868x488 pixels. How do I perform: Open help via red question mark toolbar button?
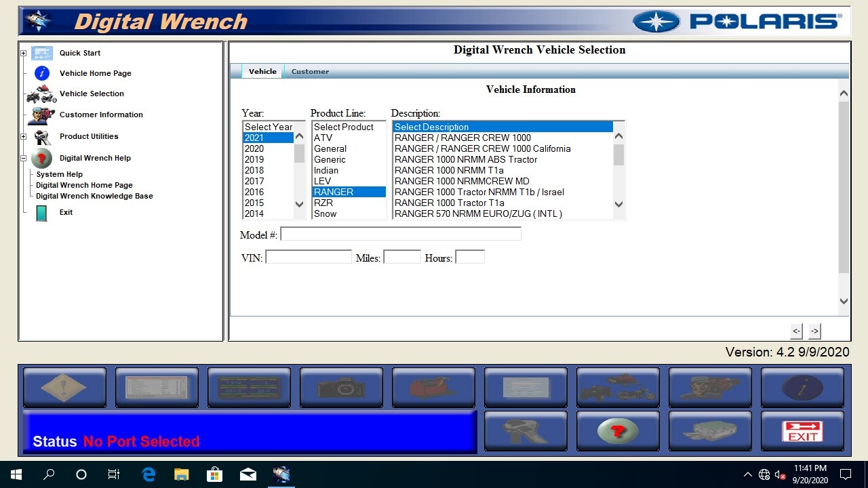click(x=618, y=431)
